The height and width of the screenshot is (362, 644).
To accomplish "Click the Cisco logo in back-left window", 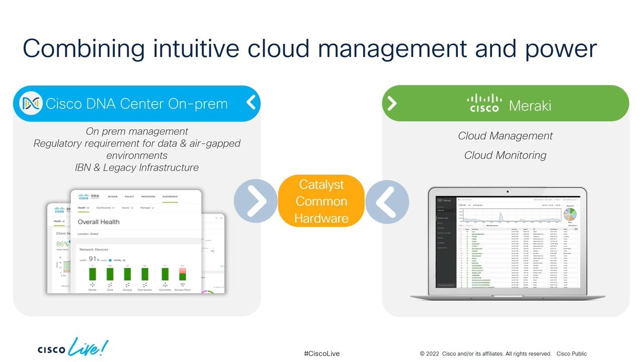I will pyautogui.click(x=59, y=210).
